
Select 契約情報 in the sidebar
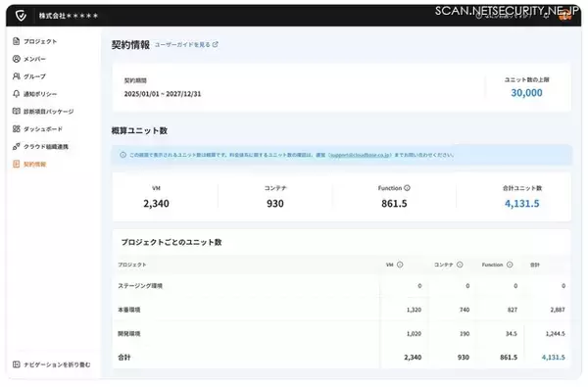29,165
